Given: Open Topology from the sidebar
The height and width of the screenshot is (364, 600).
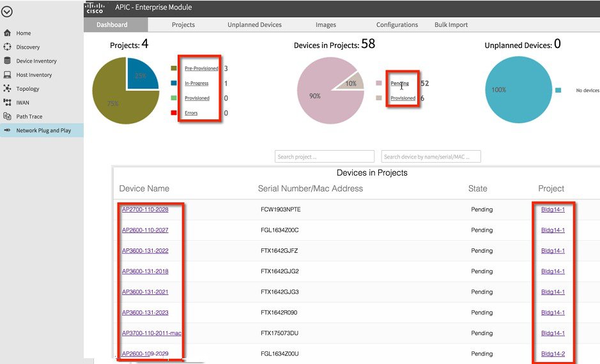Looking at the screenshot, I should click(x=27, y=89).
